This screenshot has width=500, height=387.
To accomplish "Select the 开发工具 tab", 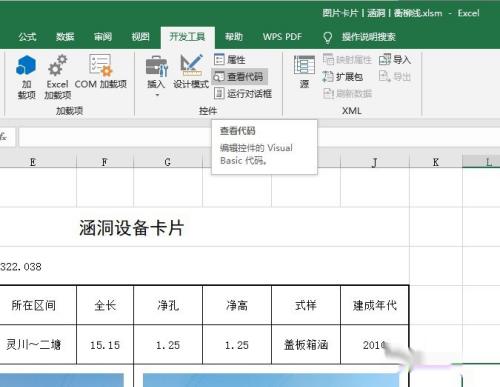I will [x=187, y=37].
